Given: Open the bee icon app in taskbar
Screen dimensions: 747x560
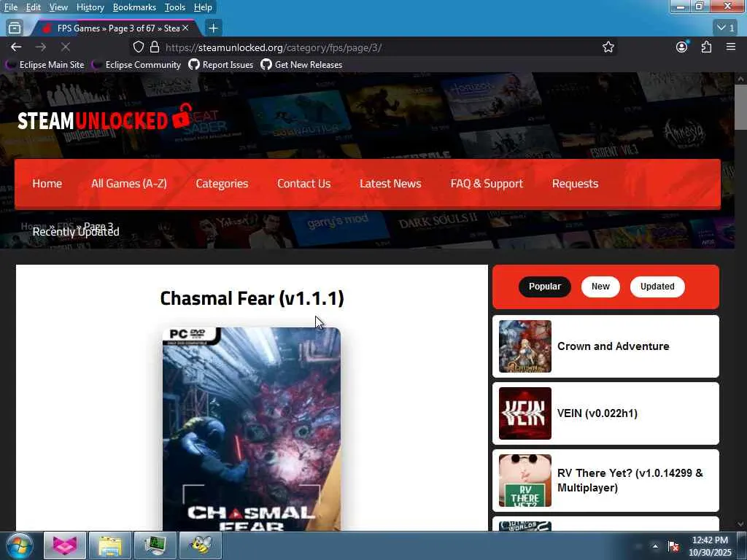Looking at the screenshot, I should pos(201,545).
